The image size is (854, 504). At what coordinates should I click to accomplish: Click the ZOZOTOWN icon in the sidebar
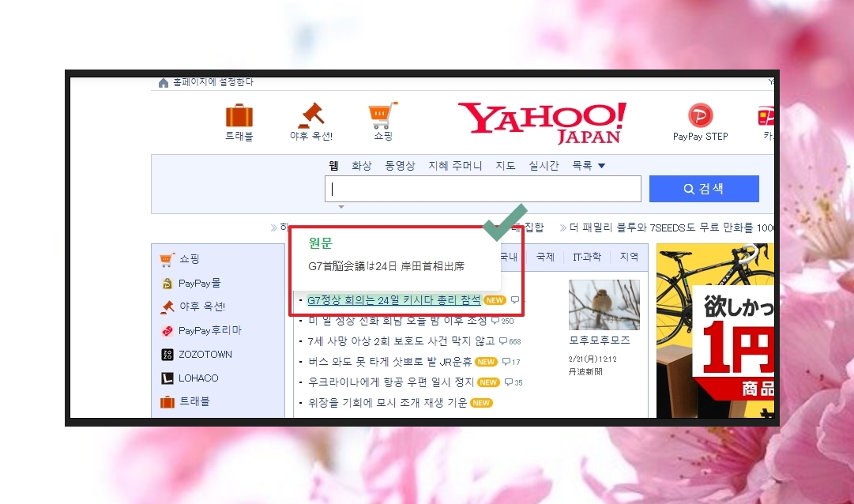167,355
